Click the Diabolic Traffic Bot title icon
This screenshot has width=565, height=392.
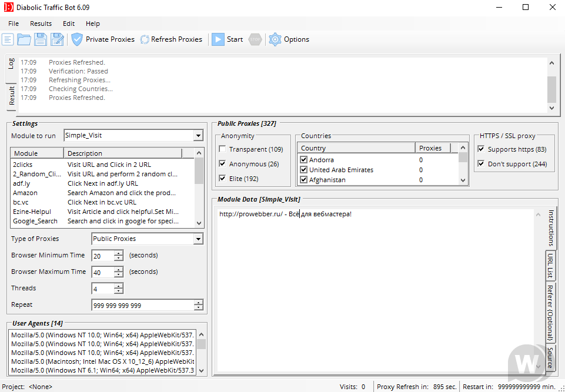(x=8, y=7)
